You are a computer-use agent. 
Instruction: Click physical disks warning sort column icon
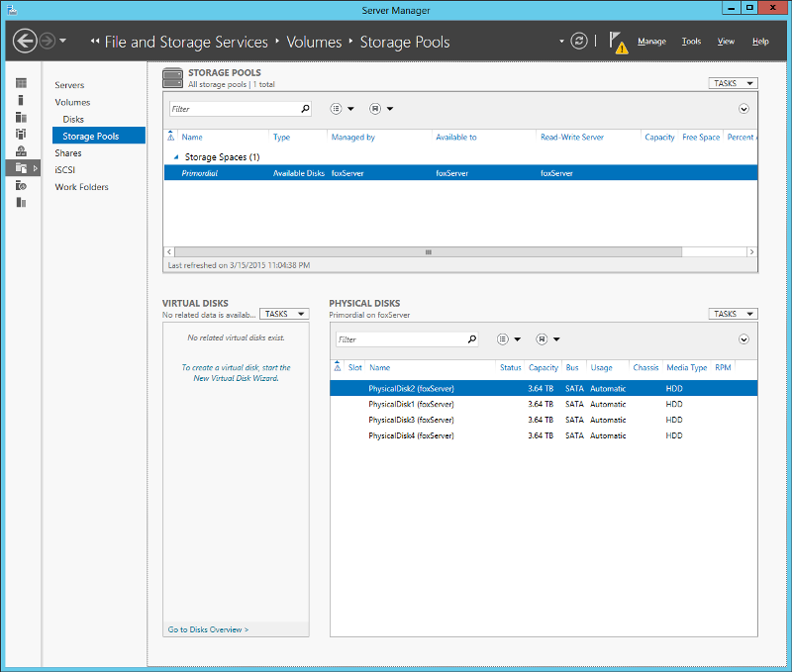pos(338,367)
